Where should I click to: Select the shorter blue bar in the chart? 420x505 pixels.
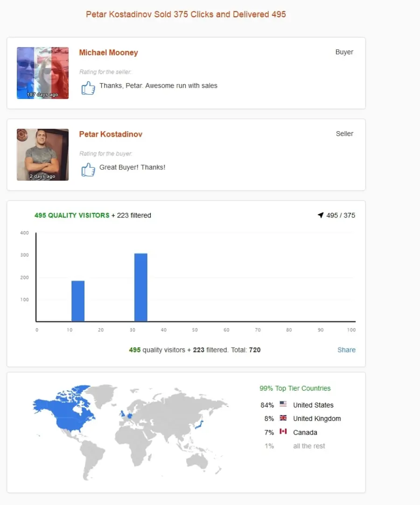click(x=78, y=301)
